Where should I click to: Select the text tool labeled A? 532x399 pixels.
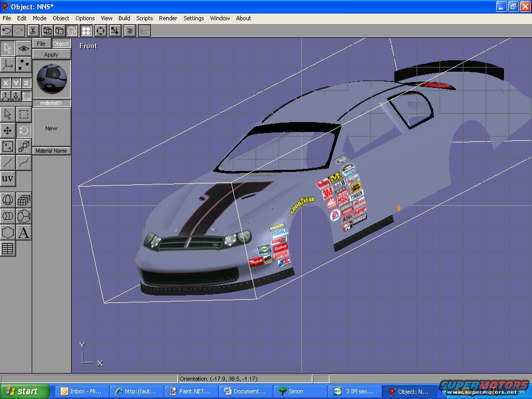(x=24, y=233)
